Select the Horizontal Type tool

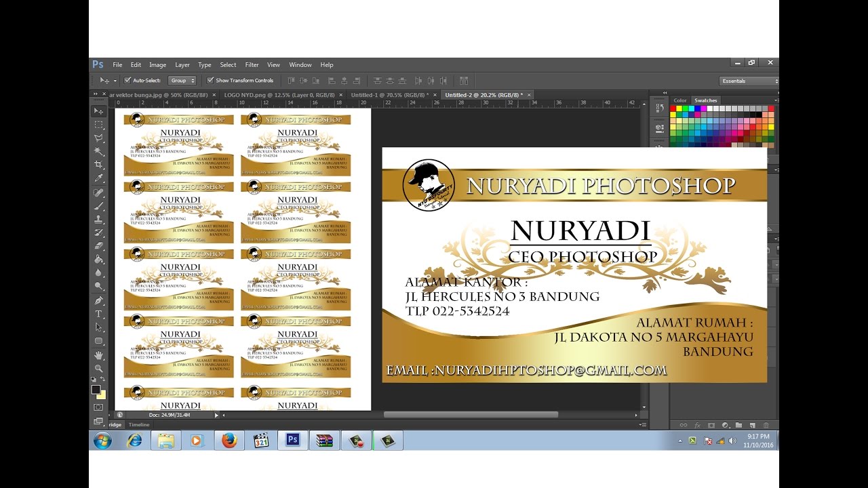[99, 314]
